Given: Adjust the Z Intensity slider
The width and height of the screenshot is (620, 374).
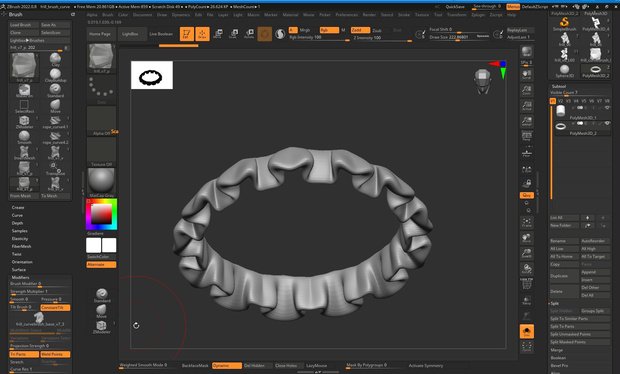Looking at the screenshot, I should click(x=382, y=38).
